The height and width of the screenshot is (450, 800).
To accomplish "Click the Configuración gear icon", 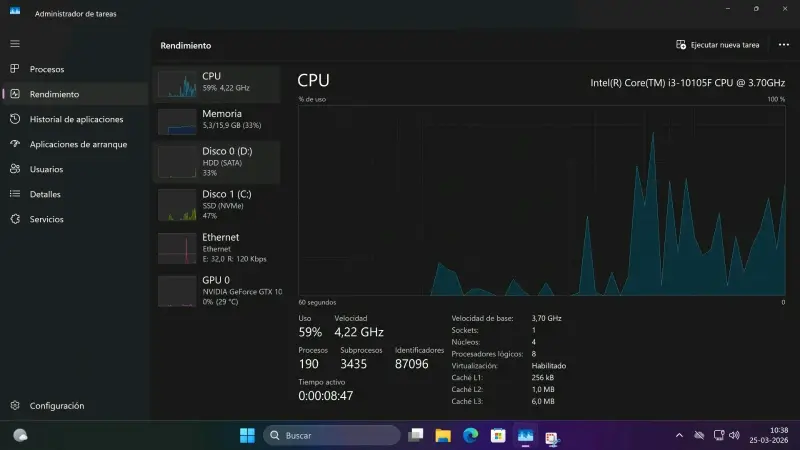I will (15, 406).
